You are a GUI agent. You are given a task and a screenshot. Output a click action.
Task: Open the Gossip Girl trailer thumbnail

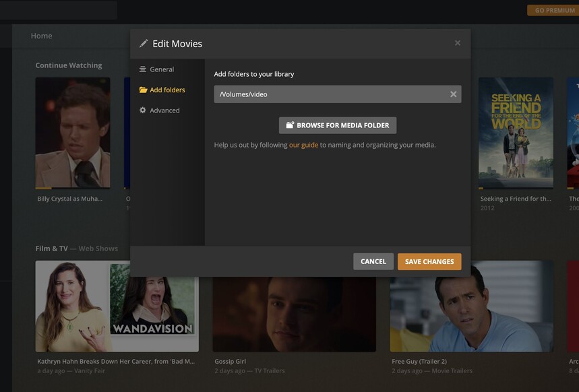point(295,314)
